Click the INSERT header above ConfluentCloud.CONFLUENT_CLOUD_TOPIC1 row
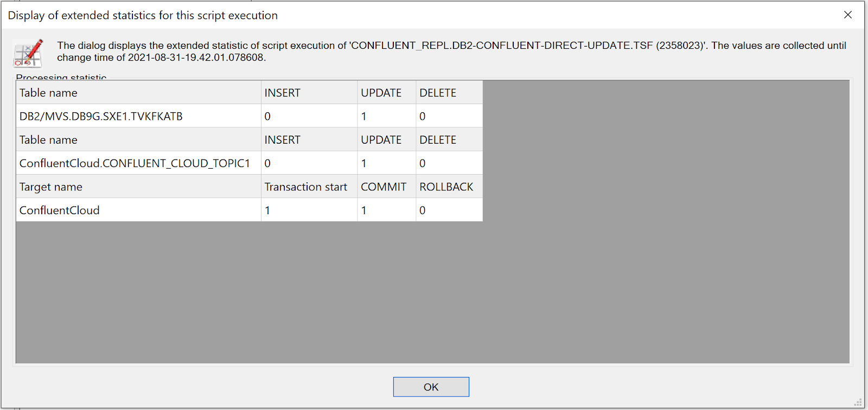The height and width of the screenshot is (410, 868). (x=309, y=140)
